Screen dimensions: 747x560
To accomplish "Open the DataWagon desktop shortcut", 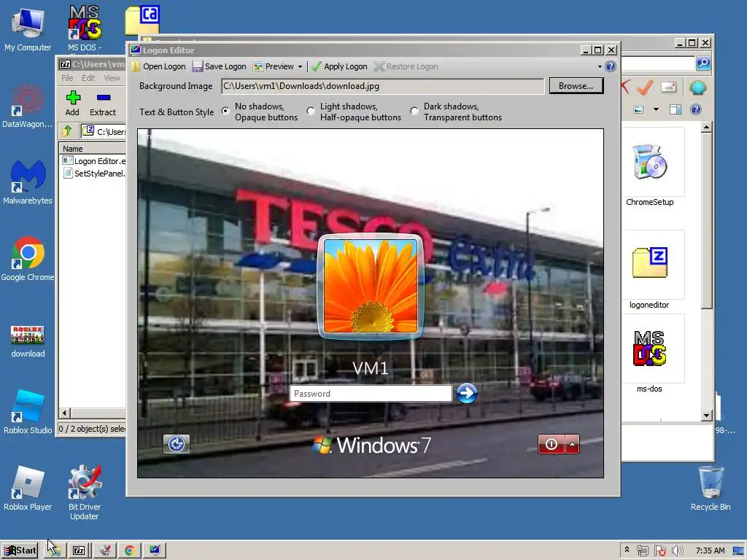I will pyautogui.click(x=28, y=106).
